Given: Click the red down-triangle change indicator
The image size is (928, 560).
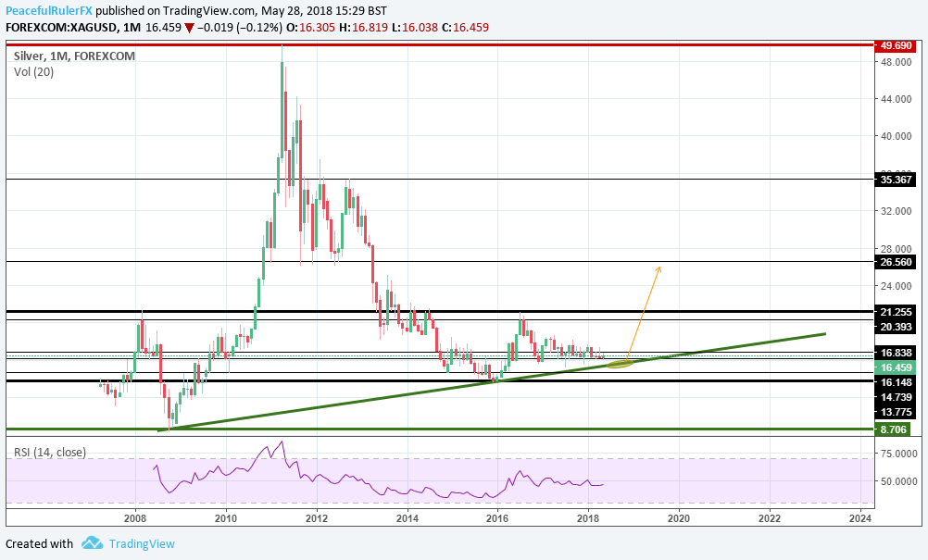Looking at the screenshot, I should click(x=189, y=27).
